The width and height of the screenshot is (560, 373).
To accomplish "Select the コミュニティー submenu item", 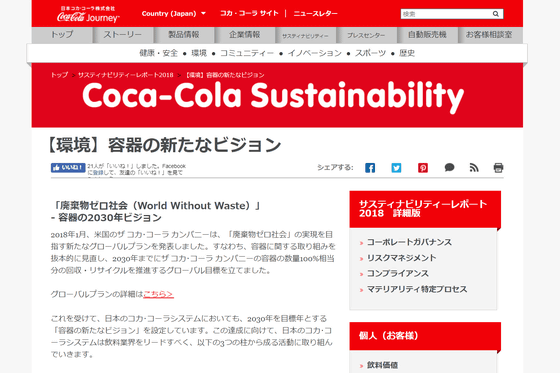I will click(247, 53).
